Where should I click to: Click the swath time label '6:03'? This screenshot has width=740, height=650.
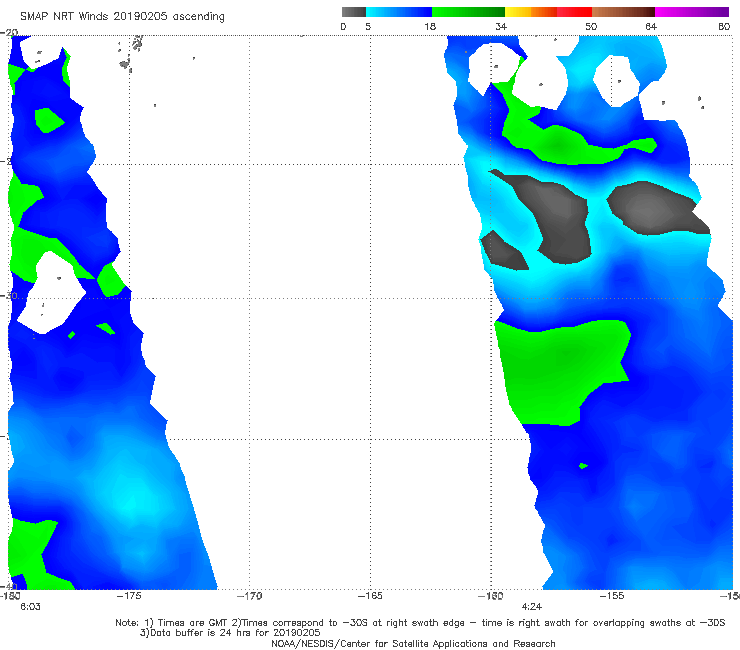pos(30,607)
